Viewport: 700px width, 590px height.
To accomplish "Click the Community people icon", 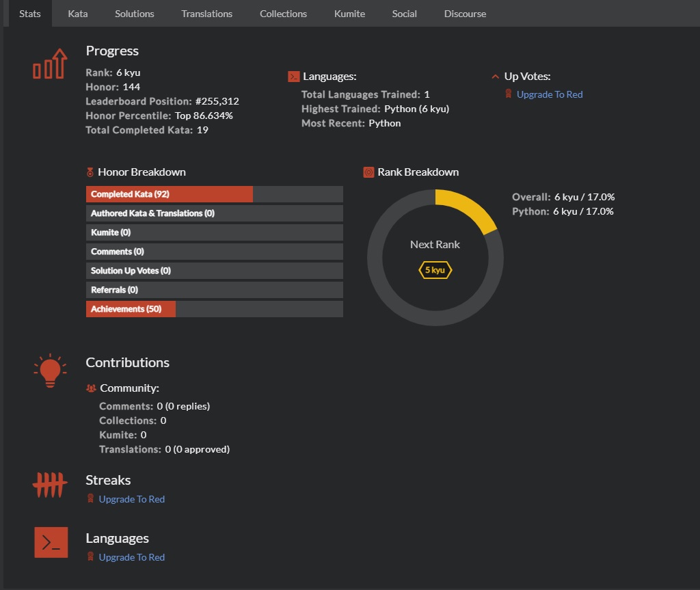I will 91,388.
